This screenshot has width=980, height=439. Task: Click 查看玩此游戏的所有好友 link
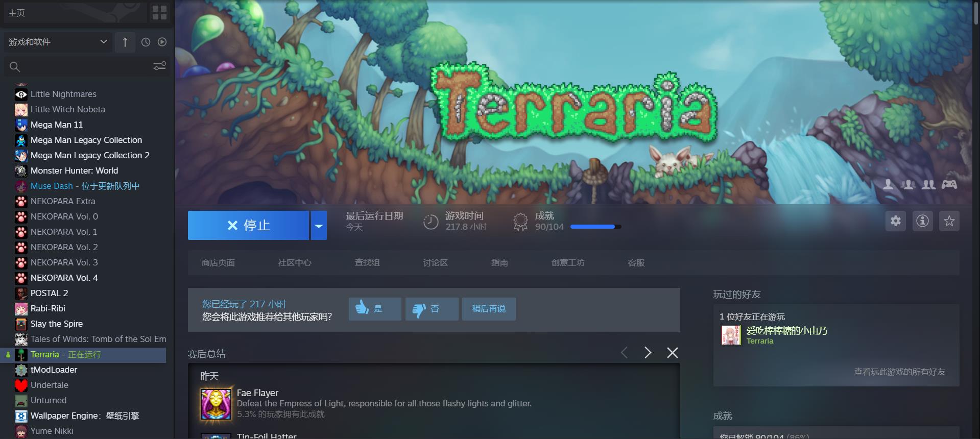click(x=899, y=372)
